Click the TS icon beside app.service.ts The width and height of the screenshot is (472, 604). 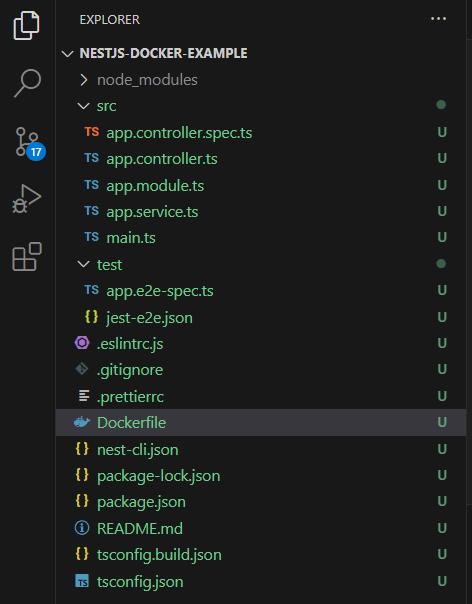pos(92,211)
